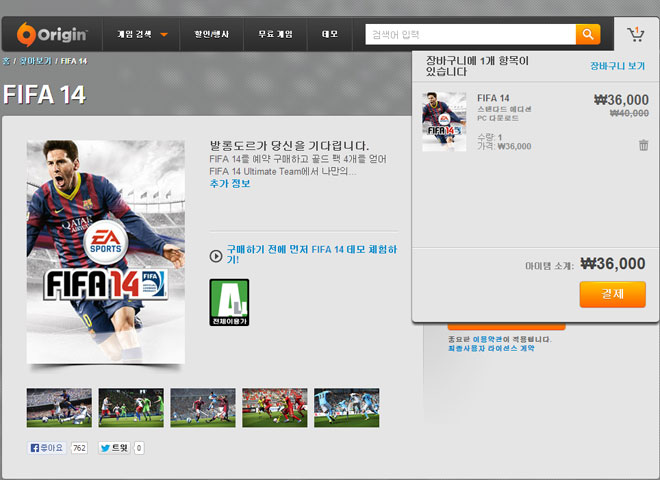Delete FIFA 14 with the trash icon
Viewport: 660px width, 480px height.
point(644,145)
